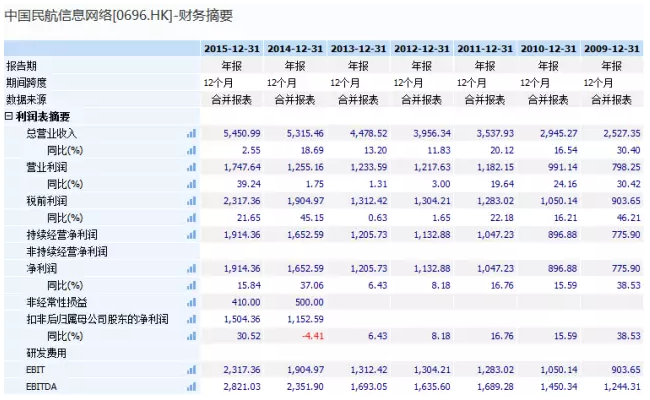The width and height of the screenshot is (650, 400).
Task: Click 12个月 under 2012-12-31
Action: pyautogui.click(x=408, y=83)
